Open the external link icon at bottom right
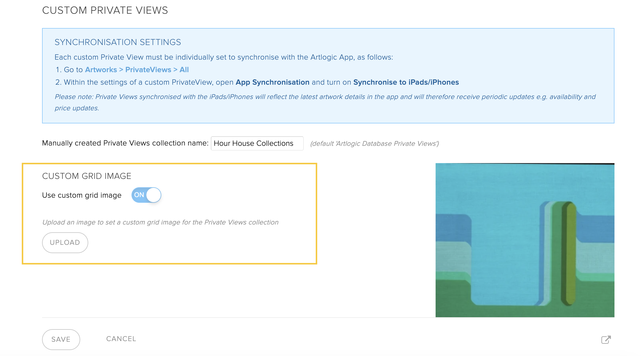Viewport: 644px width, 356px height. tap(606, 340)
